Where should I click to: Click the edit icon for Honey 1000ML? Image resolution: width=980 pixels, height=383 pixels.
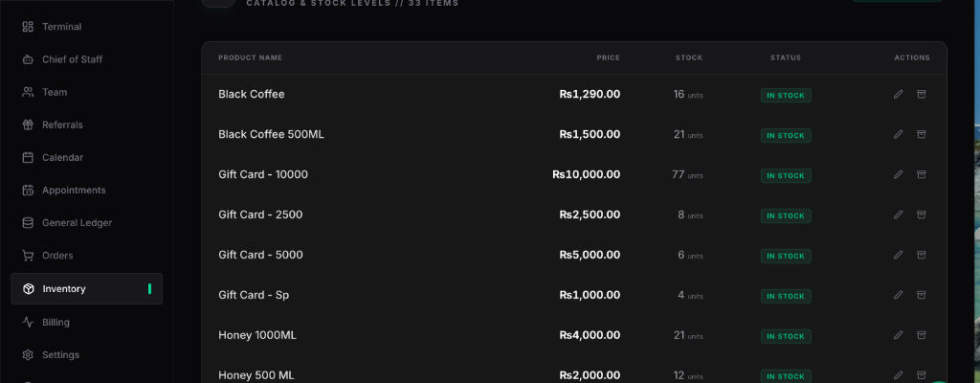898,335
